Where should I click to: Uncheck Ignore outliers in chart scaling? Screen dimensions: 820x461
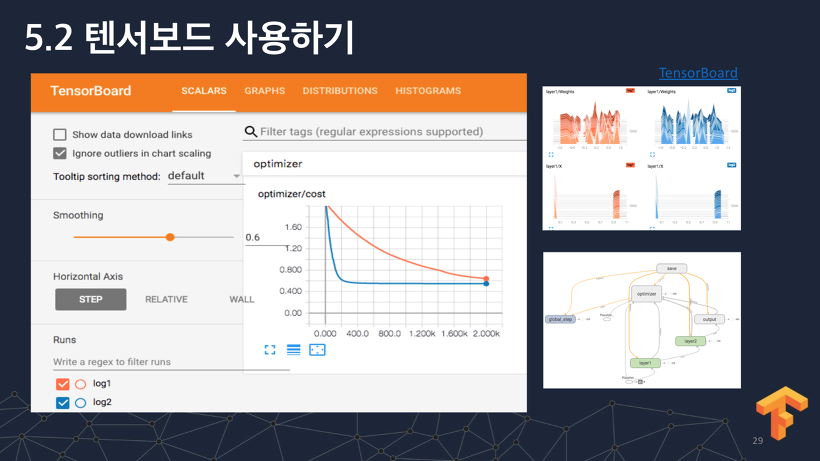tap(60, 153)
